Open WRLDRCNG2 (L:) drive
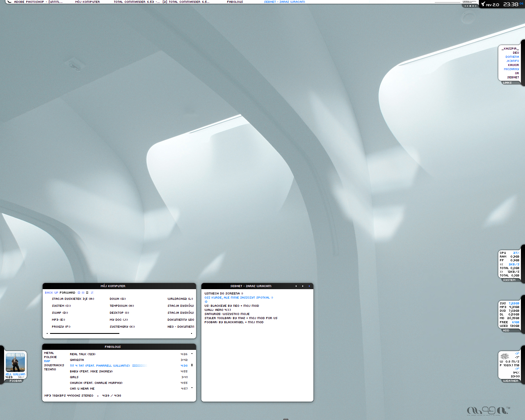The width and height of the screenshot is (525, 420). (180, 299)
